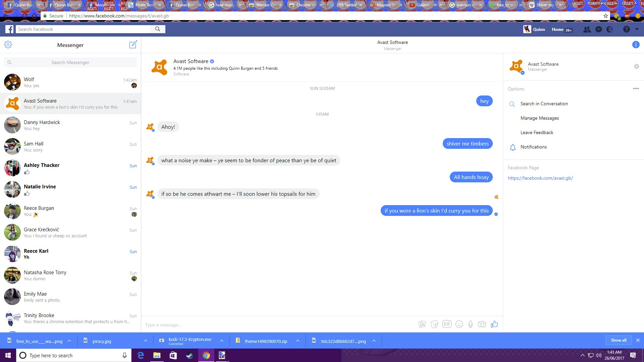Open notifications globe icon

click(610, 29)
